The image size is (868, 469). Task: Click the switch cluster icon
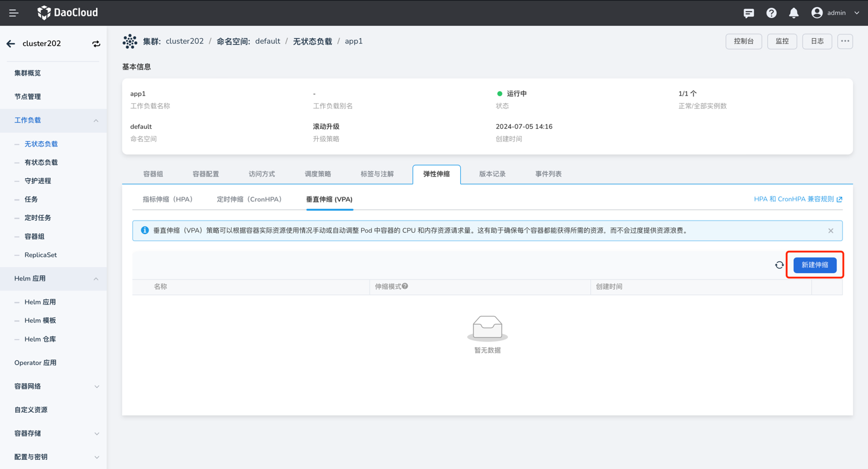[96, 44]
